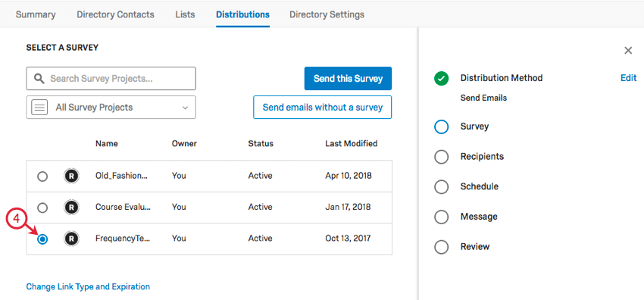Click the Survey step label
The image size is (644, 300).
point(475,127)
